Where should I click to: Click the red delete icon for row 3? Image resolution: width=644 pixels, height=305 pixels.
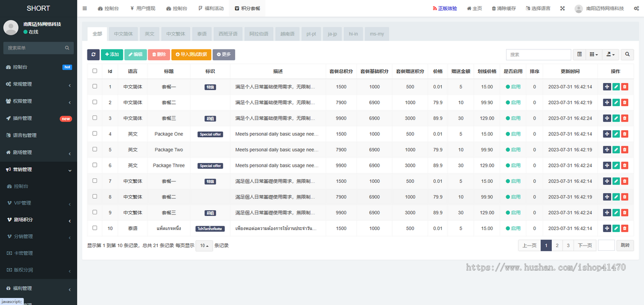[625, 118]
